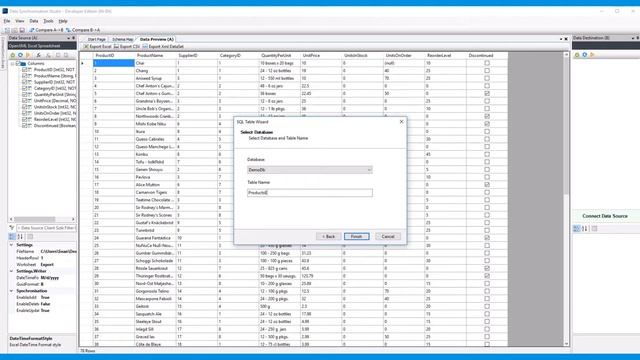The width and height of the screenshot is (640, 360).
Task: Toggle ProductName column checkbox in tree
Action: tap(24, 76)
